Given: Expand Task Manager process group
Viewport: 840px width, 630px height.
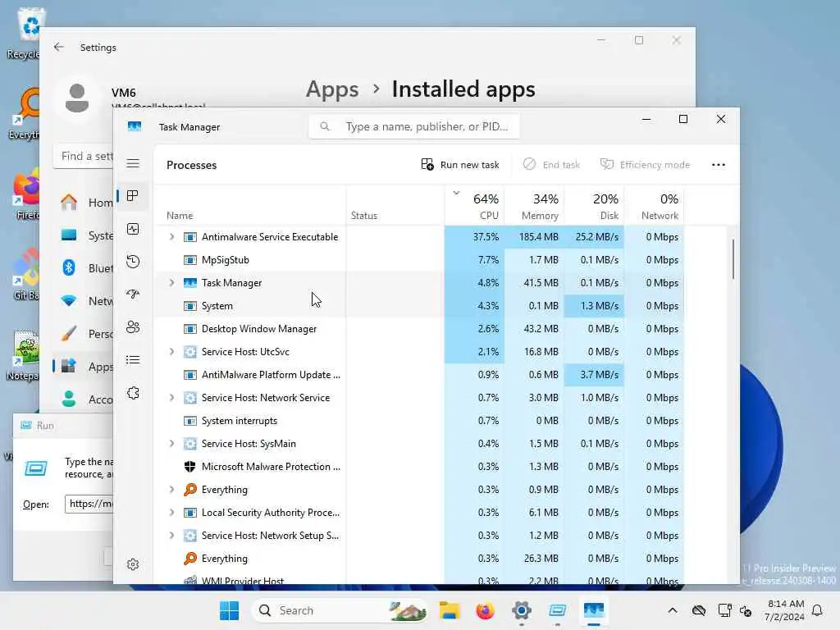Looking at the screenshot, I should (171, 283).
